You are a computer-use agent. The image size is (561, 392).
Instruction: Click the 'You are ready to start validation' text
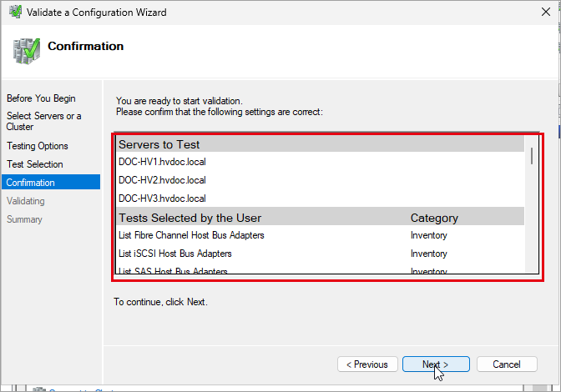(179, 101)
